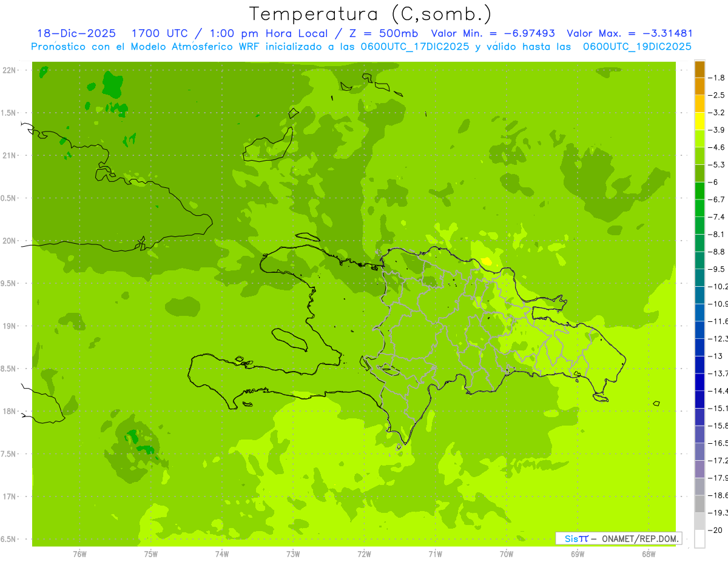The width and height of the screenshot is (728, 562).
Task: Pick the white band at the legend bottom
Action: click(x=699, y=538)
